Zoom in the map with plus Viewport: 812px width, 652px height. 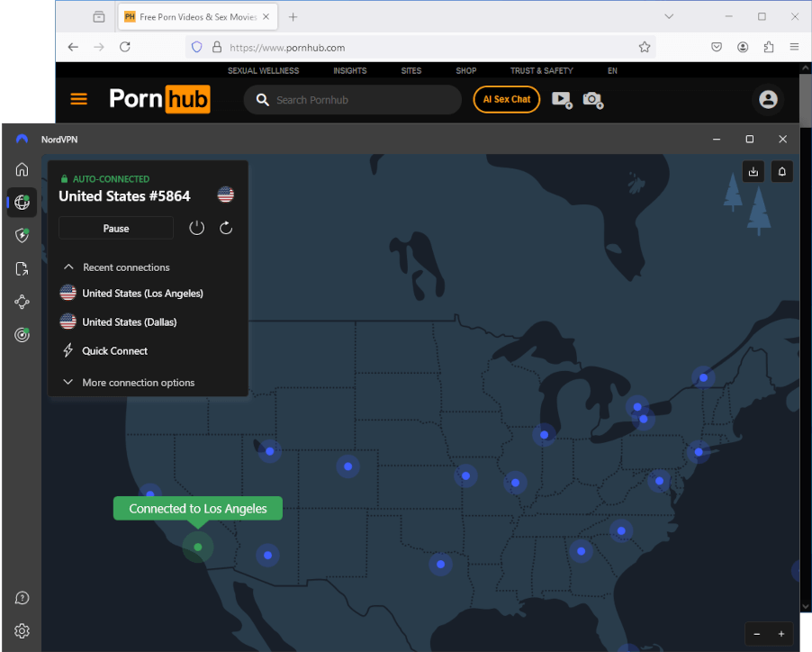click(x=780, y=634)
